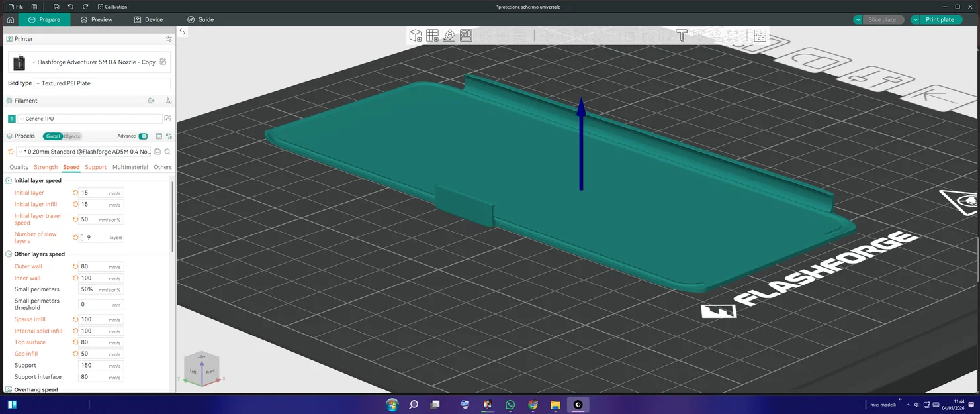Click filament 1 color swatch
980x414 pixels.
coord(11,119)
